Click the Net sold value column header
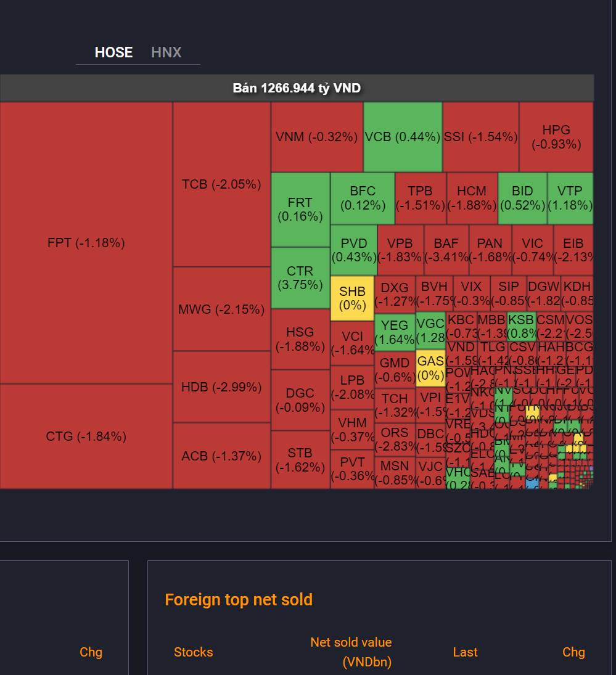 351,652
